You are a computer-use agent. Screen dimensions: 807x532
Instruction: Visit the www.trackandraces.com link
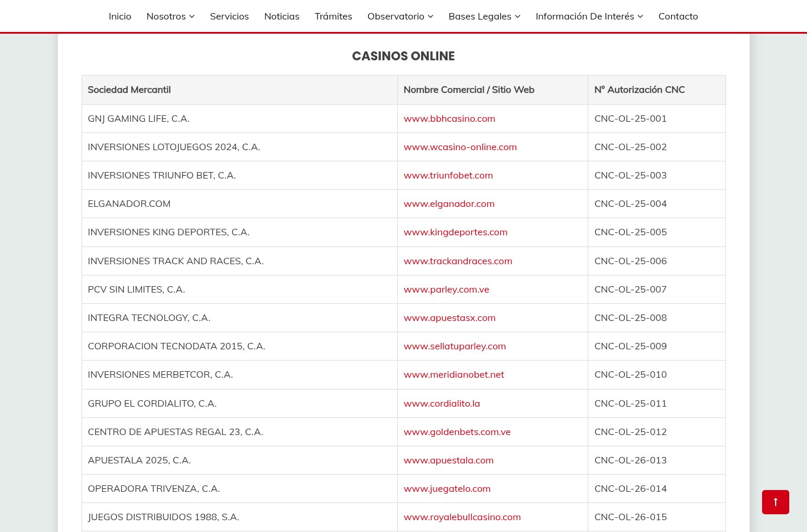pyautogui.click(x=458, y=261)
